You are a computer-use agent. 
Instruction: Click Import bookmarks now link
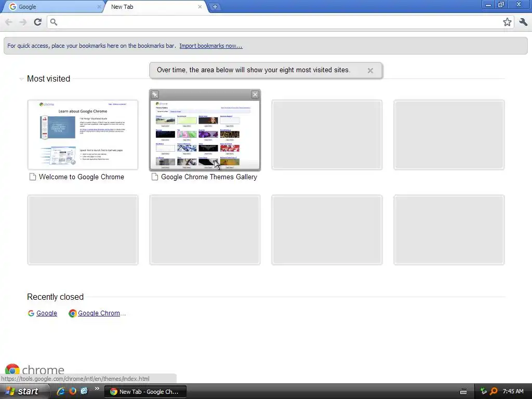(x=211, y=46)
